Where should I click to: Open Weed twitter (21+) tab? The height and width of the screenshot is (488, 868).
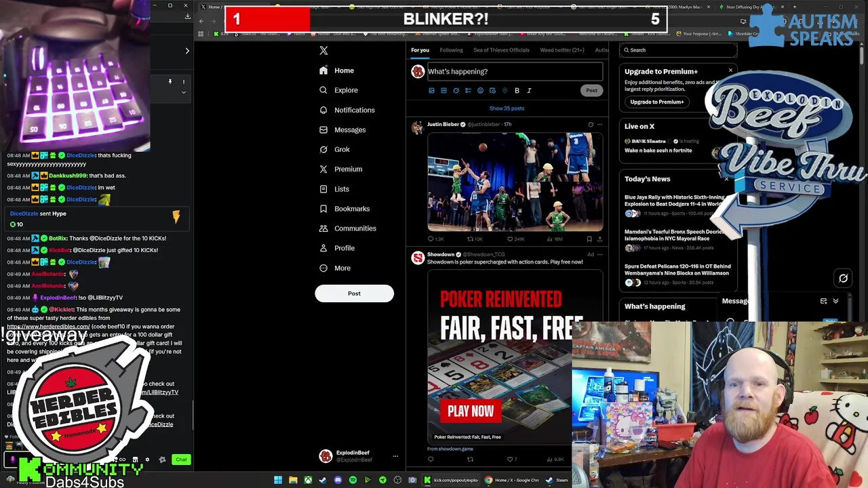(561, 50)
